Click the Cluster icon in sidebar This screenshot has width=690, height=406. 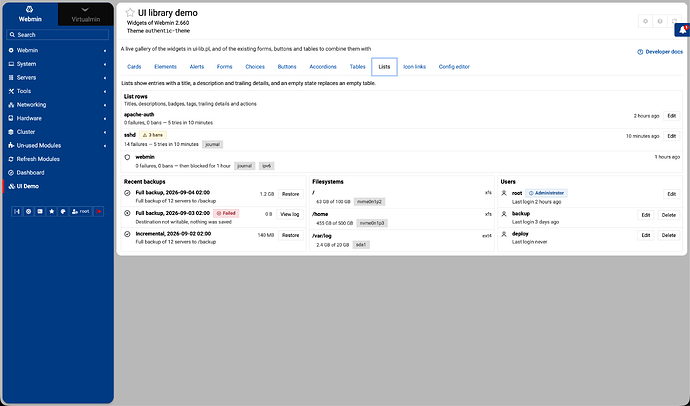(11, 132)
